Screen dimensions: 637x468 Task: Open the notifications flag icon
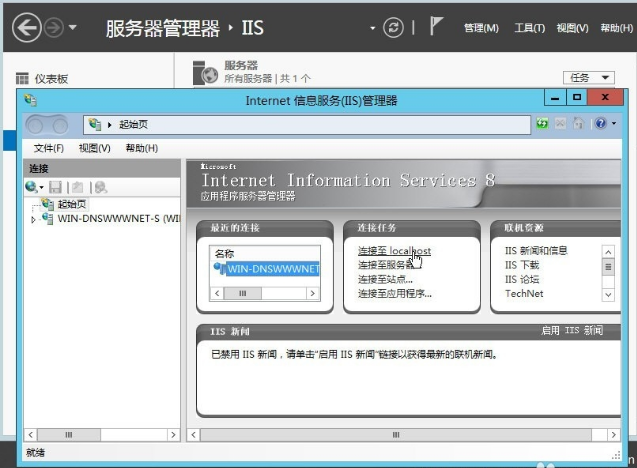click(x=436, y=26)
